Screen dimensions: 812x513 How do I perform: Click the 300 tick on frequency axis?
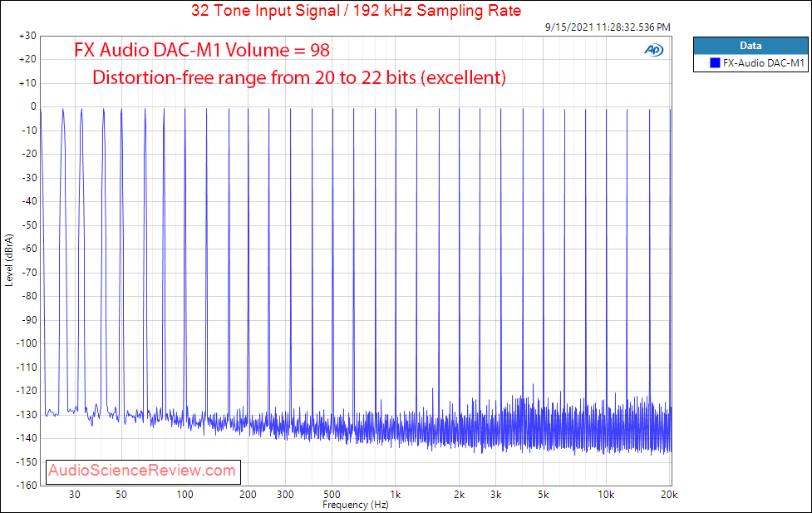click(285, 495)
